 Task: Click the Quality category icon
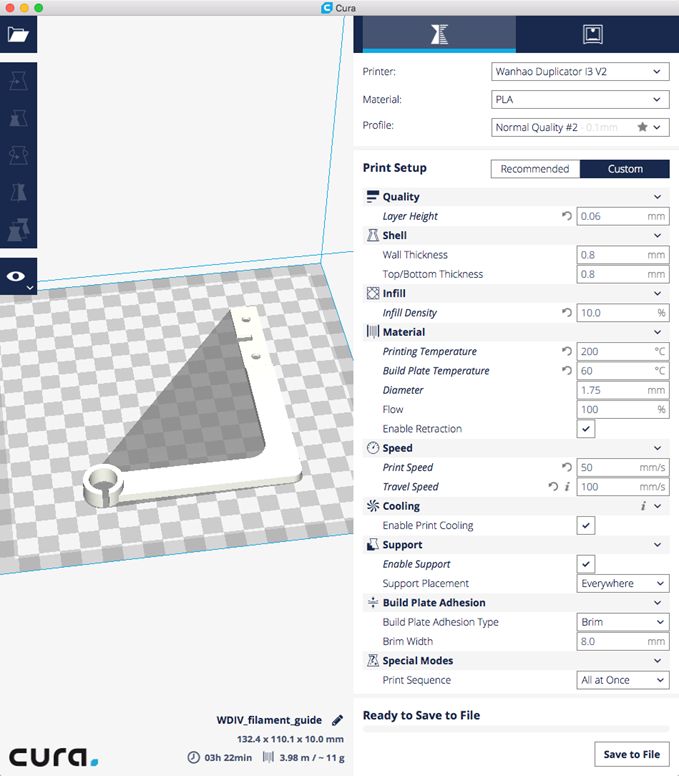pyautogui.click(x=372, y=196)
